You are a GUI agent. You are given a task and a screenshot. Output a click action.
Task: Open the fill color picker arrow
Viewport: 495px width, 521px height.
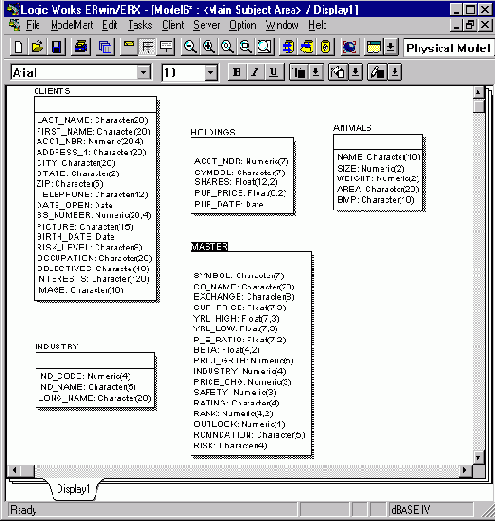tap(356, 72)
